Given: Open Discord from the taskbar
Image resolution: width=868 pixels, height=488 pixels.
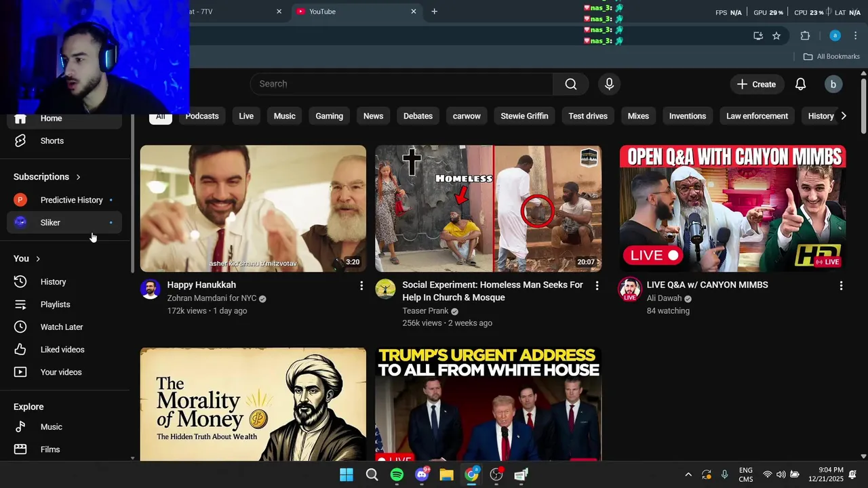Looking at the screenshot, I should tap(422, 474).
